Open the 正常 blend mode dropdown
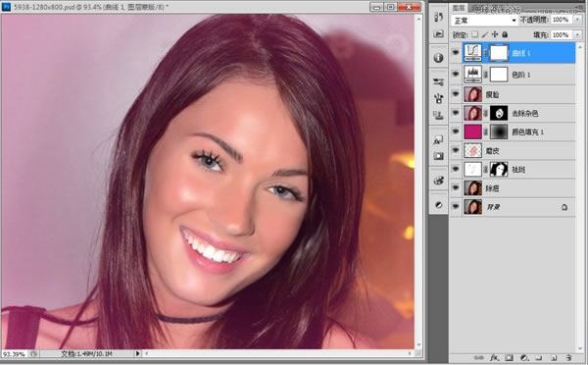The image size is (588, 365). [484, 21]
